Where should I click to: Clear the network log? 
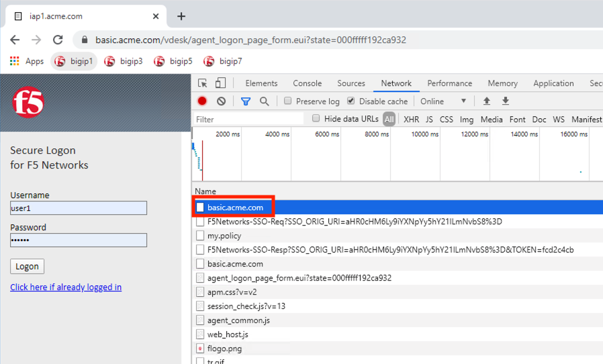(221, 101)
